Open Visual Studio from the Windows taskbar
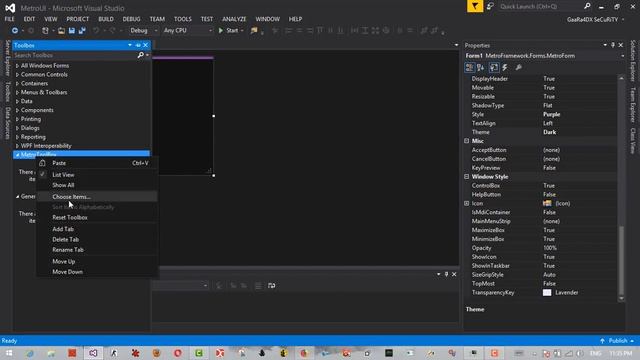This screenshot has height=360, width=640. (93, 353)
